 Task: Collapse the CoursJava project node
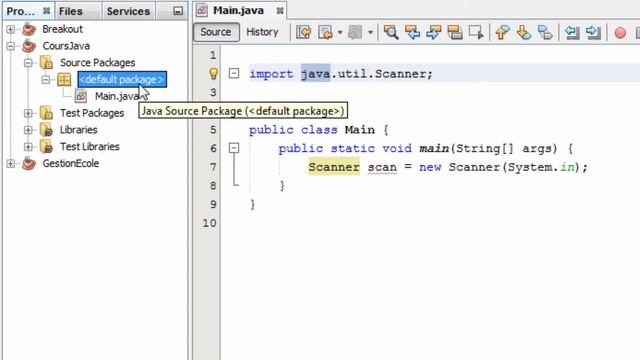coord(11,46)
